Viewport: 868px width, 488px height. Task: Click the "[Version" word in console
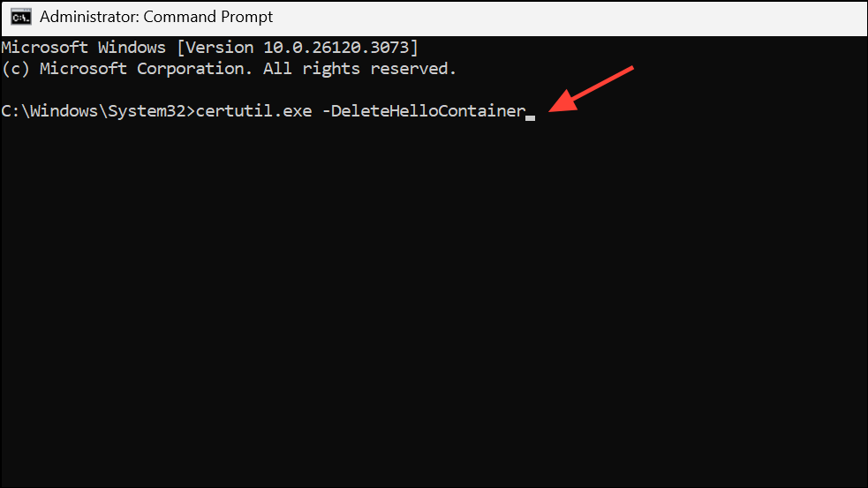[x=215, y=48]
